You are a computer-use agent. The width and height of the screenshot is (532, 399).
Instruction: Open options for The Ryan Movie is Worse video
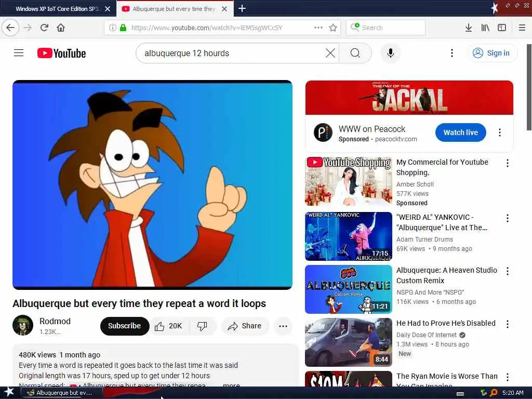507,377
